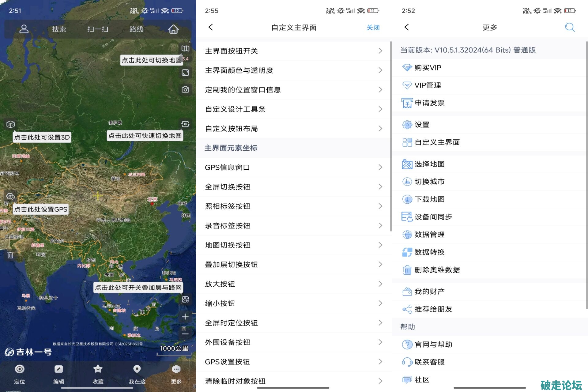
Task: Open the user profile icon
Action: point(24,29)
